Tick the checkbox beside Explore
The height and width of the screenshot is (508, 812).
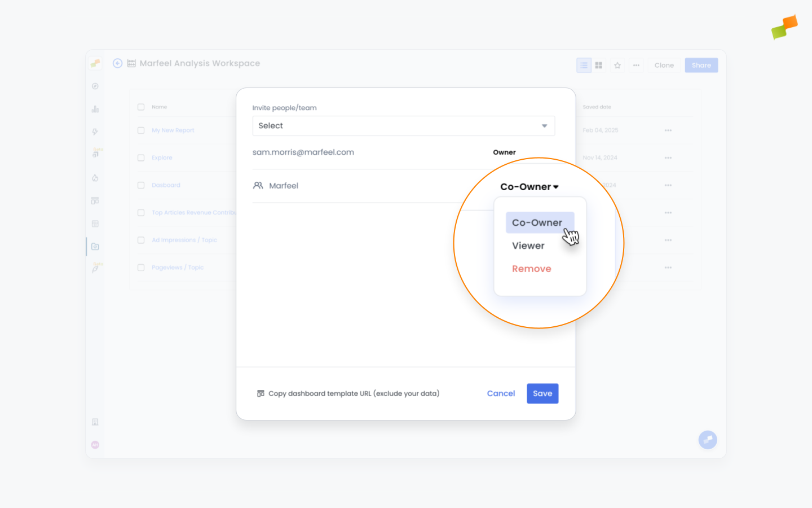(140, 157)
